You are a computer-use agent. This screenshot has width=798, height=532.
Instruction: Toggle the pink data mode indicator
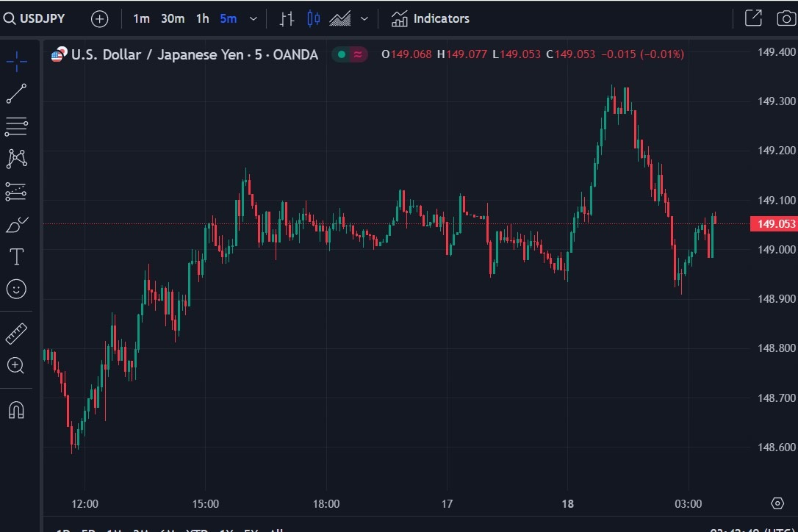coord(359,54)
